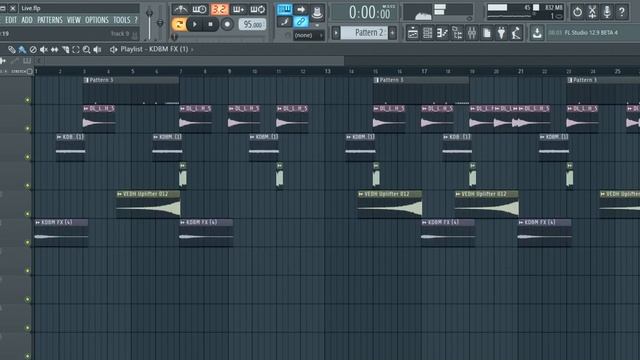The image size is (640, 360).
Task: Select the Playback speaker tool in playlist toolbar
Action: click(x=97, y=49)
